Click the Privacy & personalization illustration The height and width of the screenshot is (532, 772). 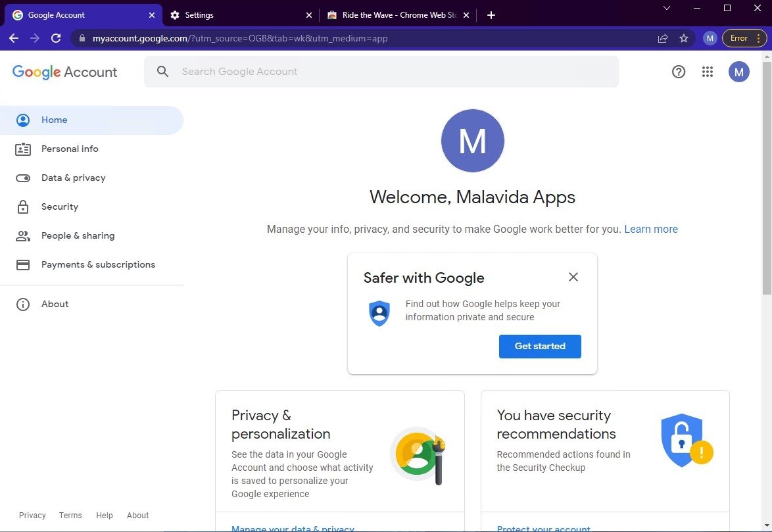pos(418,455)
